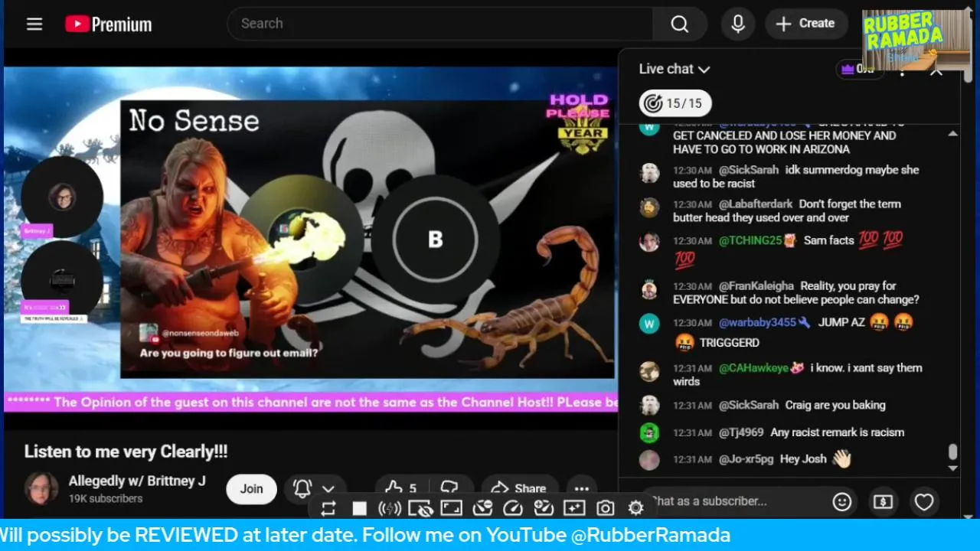Screen dimensions: 980x551
Task: Expand the Live chat mode dropdown
Action: [x=675, y=69]
